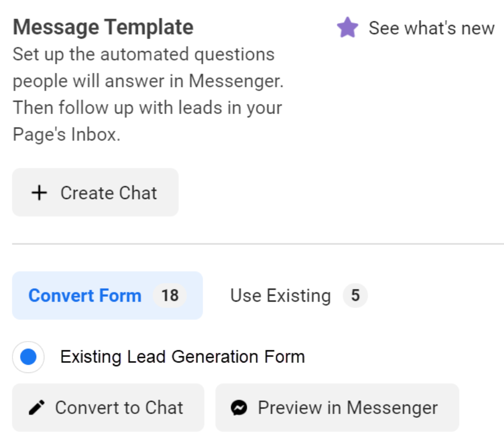504x440 pixels.
Task: Switch to the Use Existing tab
Action: coord(280,295)
